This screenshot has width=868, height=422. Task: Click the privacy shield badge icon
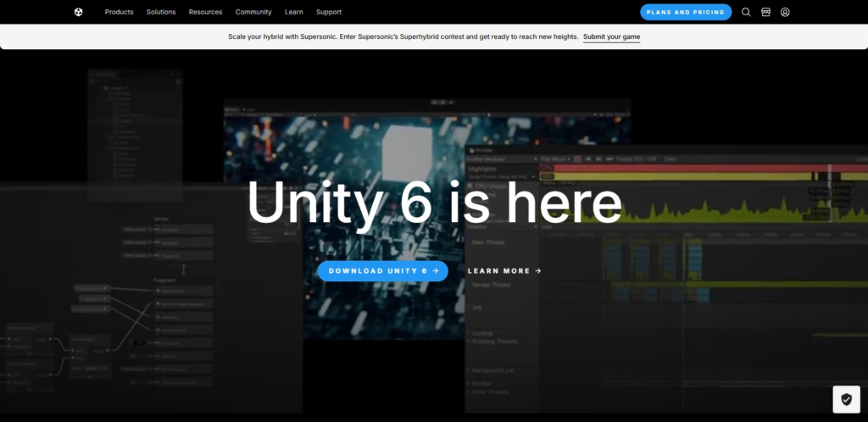pyautogui.click(x=847, y=399)
